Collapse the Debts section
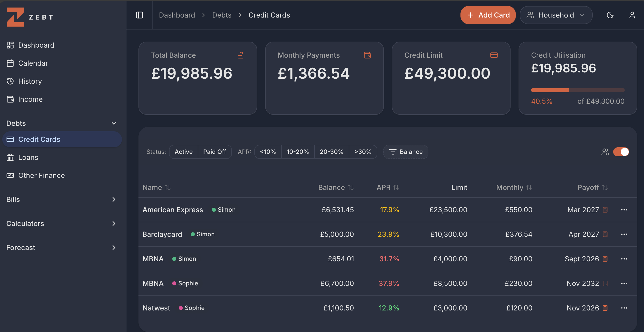 [x=113, y=123]
